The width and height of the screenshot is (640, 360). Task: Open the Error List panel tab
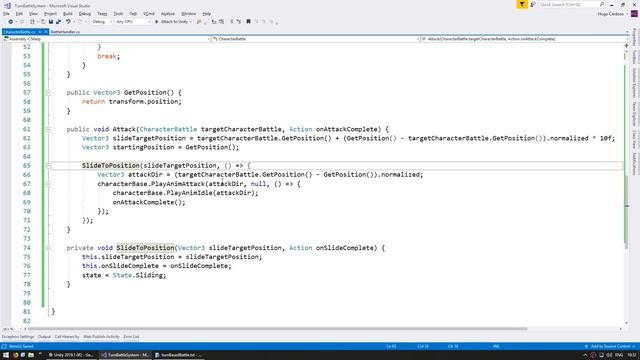point(131,337)
